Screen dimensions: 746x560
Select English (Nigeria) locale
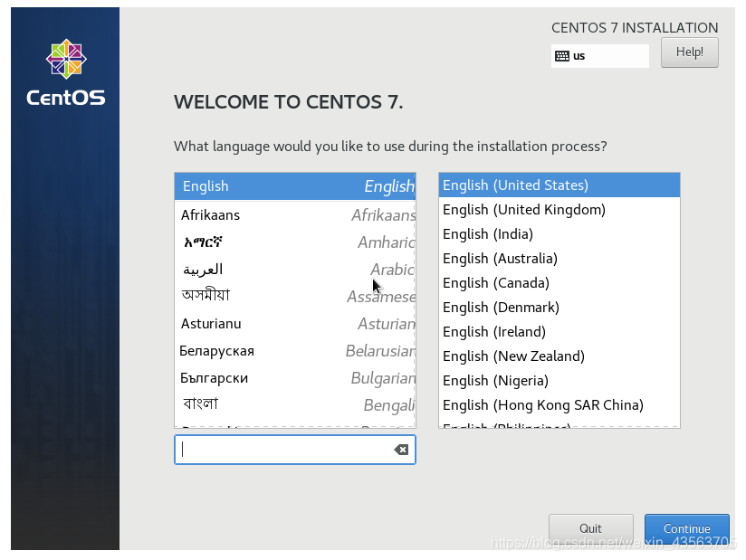click(559, 381)
